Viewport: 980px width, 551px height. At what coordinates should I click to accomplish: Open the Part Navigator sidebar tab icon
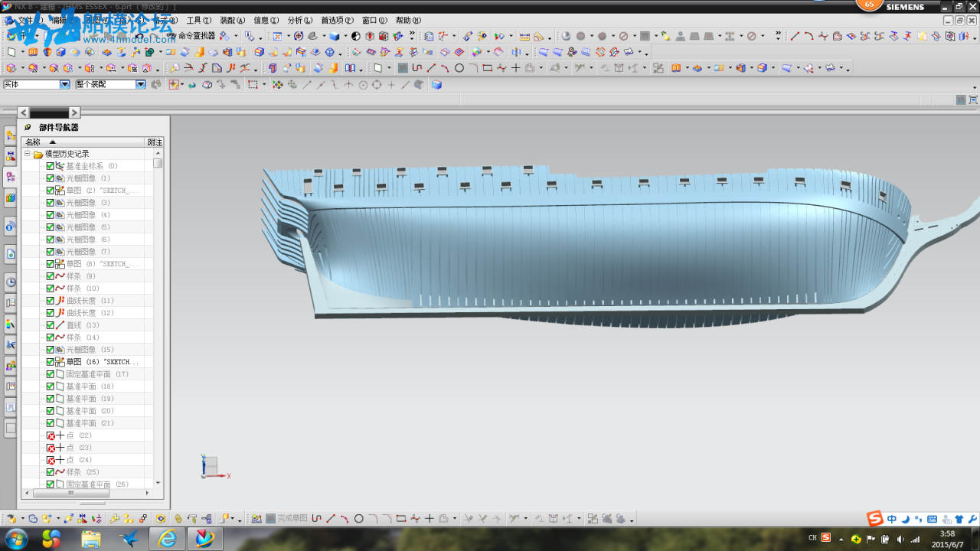point(11,177)
